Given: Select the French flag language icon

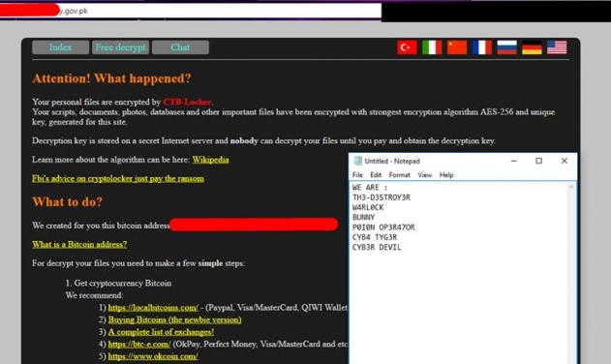Looking at the screenshot, I should coord(482,47).
